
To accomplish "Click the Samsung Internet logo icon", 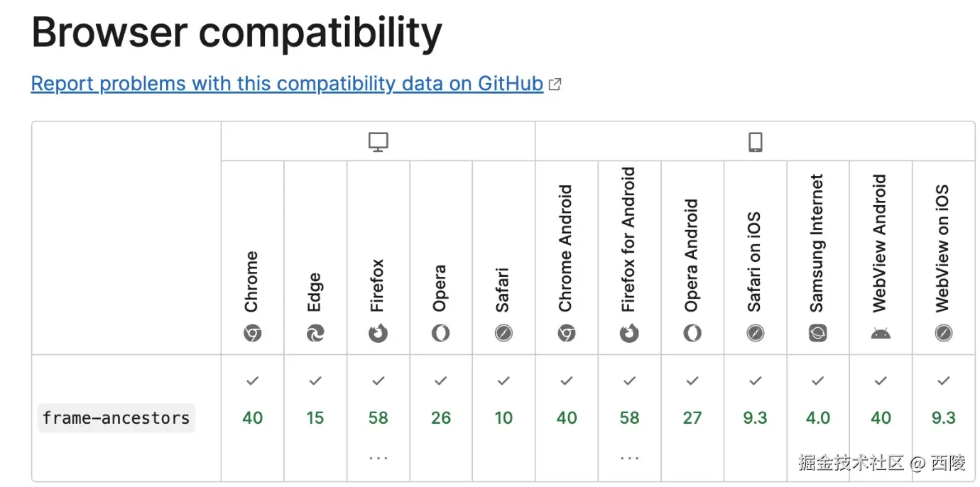I will (x=818, y=333).
